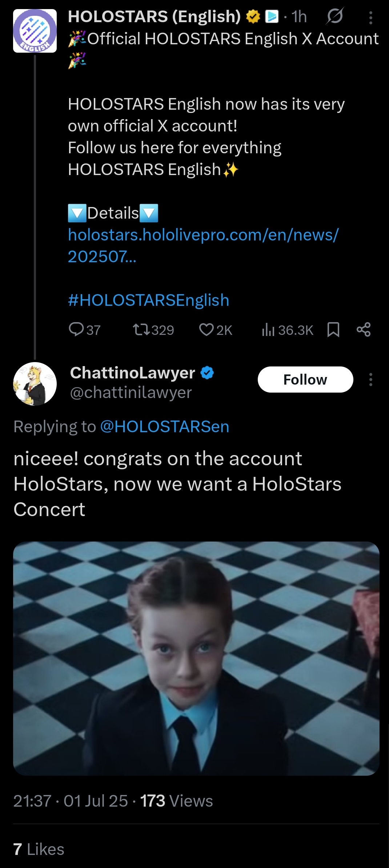Open the affiliate badge next to HOLOSTARS name
The width and height of the screenshot is (389, 868).
(x=272, y=16)
